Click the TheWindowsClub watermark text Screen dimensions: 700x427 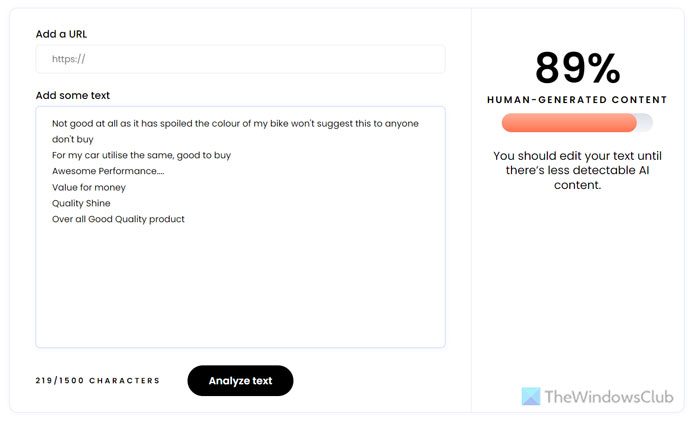pos(608,396)
